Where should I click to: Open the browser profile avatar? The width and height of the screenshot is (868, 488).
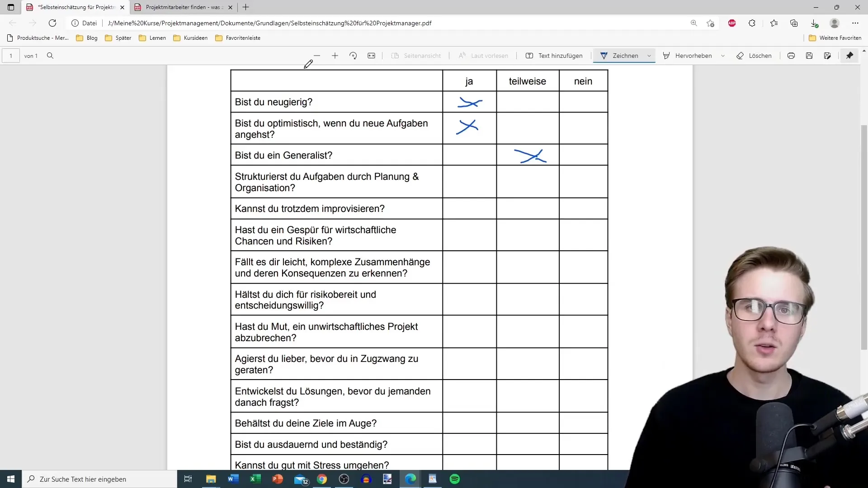click(835, 23)
